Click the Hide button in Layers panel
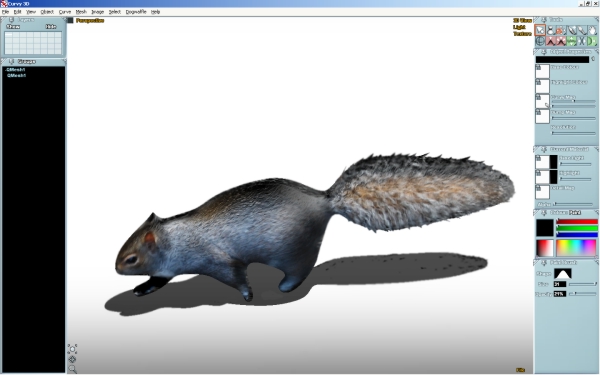This screenshot has width=600, height=375. click(51, 26)
